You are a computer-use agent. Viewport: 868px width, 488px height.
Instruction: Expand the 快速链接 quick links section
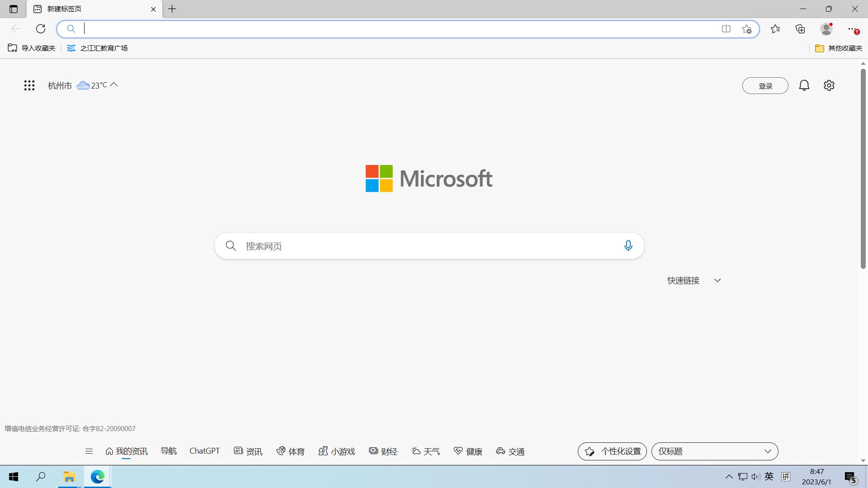[x=717, y=281]
